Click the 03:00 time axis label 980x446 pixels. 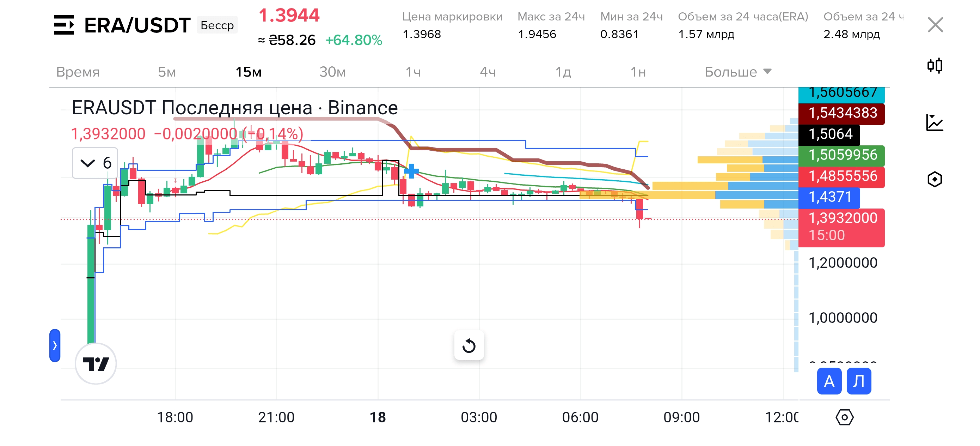tap(479, 417)
